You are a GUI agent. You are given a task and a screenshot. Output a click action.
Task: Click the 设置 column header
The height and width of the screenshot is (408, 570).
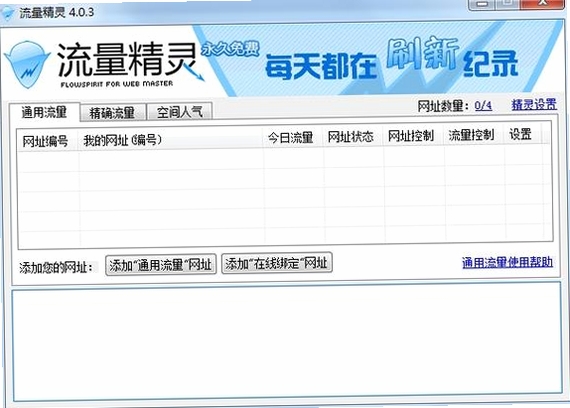522,135
